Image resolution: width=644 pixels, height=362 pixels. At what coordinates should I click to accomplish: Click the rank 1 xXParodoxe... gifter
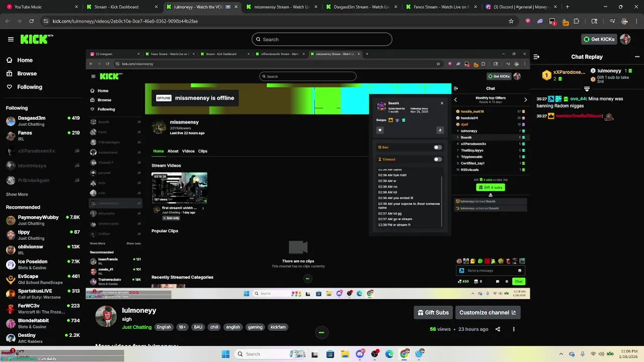tap(563, 75)
